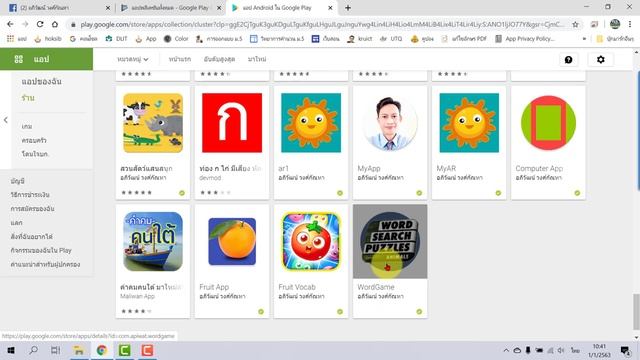Open the MyApp portrait app icon
640x360 pixels.
click(x=390, y=123)
